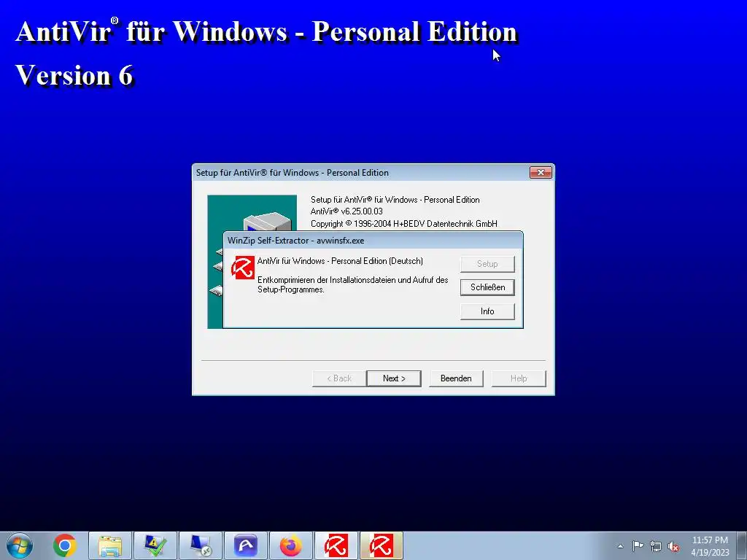Click the text 'AntiVir® v6.25.00.03'
This screenshot has height=560, width=747.
pos(347,211)
